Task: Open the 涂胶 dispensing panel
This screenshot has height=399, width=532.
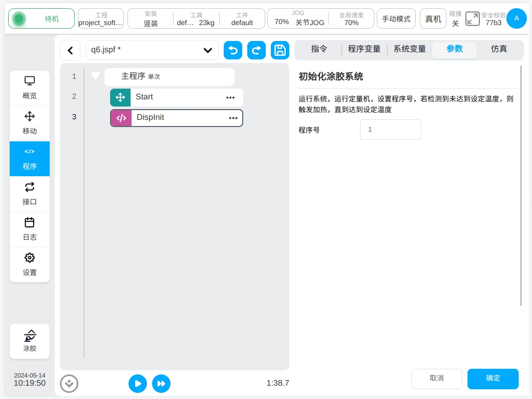Action: point(30,341)
